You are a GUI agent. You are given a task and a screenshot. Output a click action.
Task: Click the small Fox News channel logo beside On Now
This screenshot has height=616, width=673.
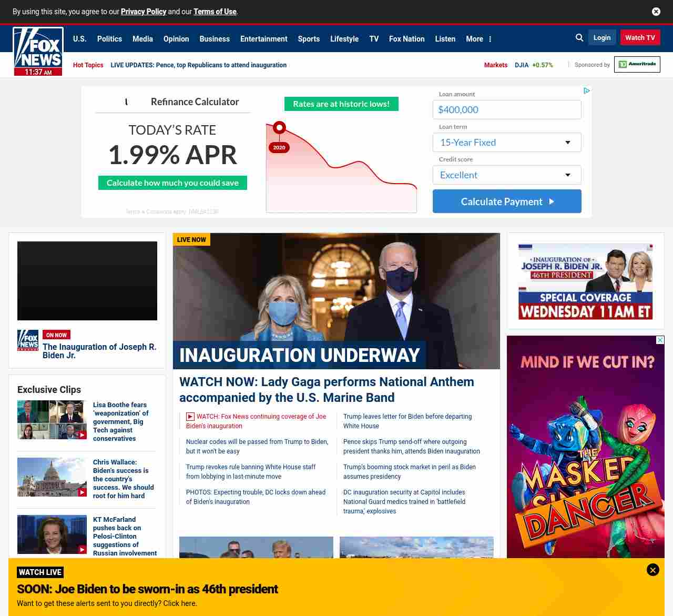tap(28, 340)
